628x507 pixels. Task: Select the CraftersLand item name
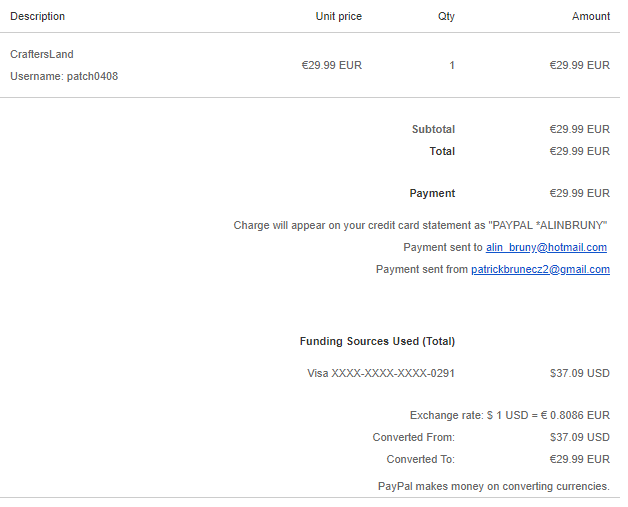(x=41, y=54)
